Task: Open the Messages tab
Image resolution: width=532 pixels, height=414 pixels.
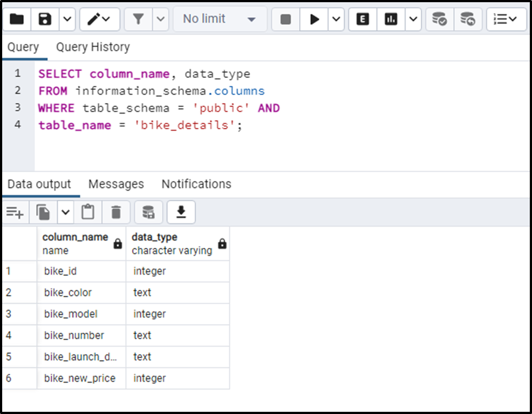Action: pyautogui.click(x=116, y=184)
